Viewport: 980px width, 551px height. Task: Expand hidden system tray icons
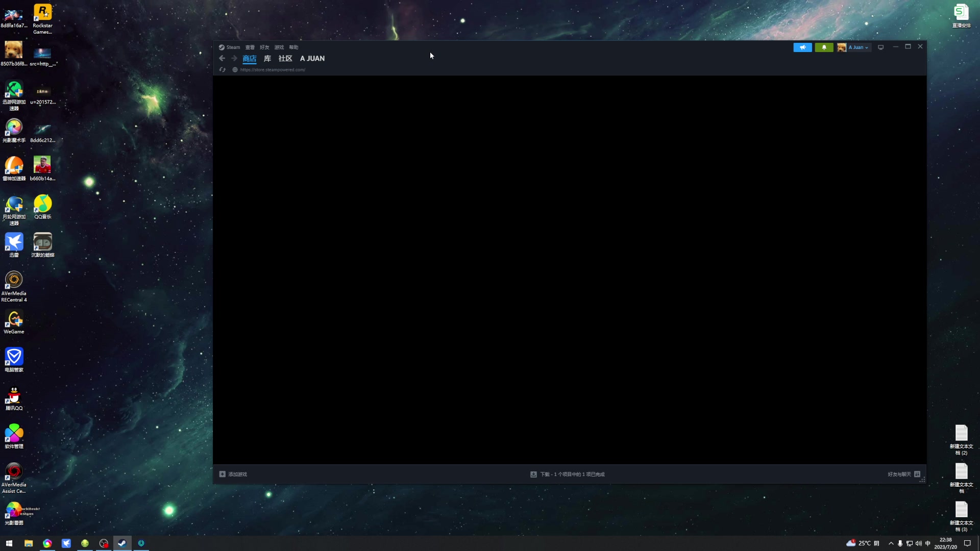891,543
